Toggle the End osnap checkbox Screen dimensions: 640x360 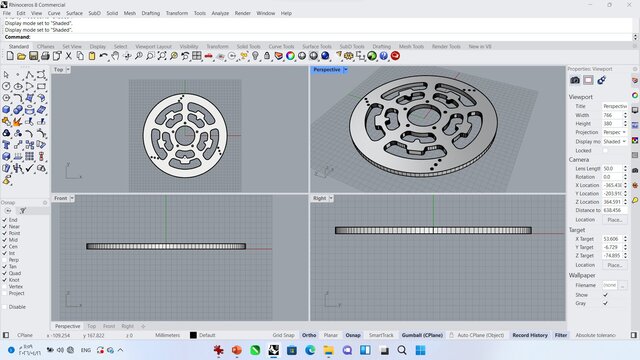tap(5, 220)
